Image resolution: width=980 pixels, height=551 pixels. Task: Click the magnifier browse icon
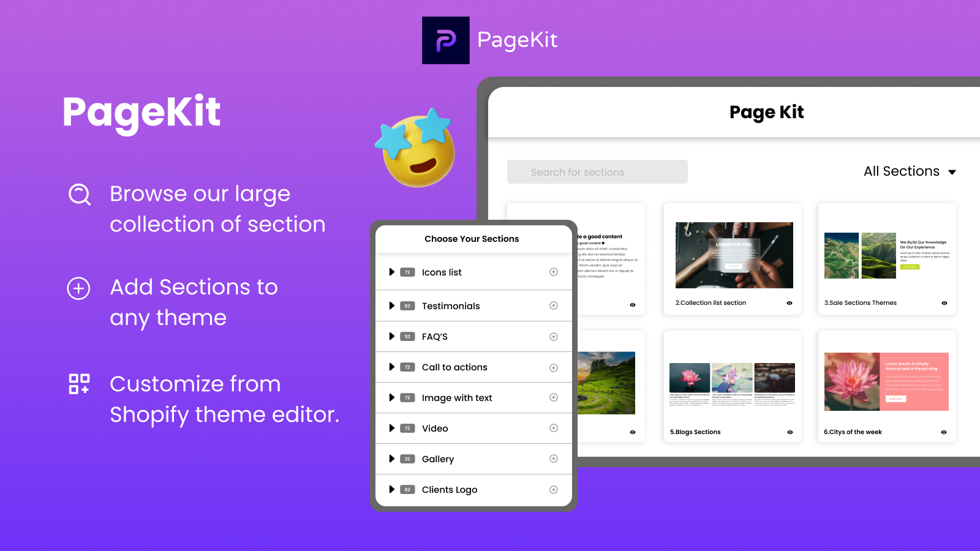click(x=79, y=195)
